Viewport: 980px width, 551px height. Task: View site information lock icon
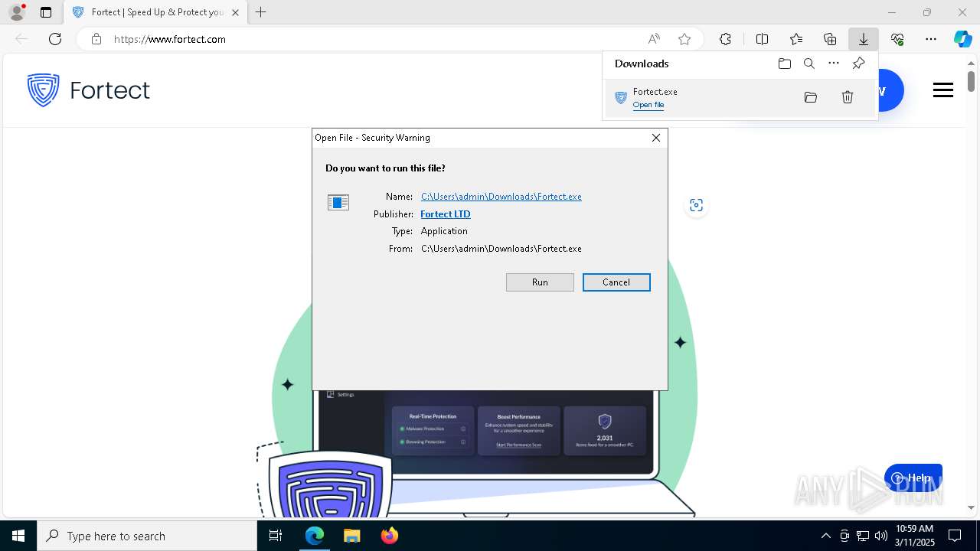coord(96,39)
